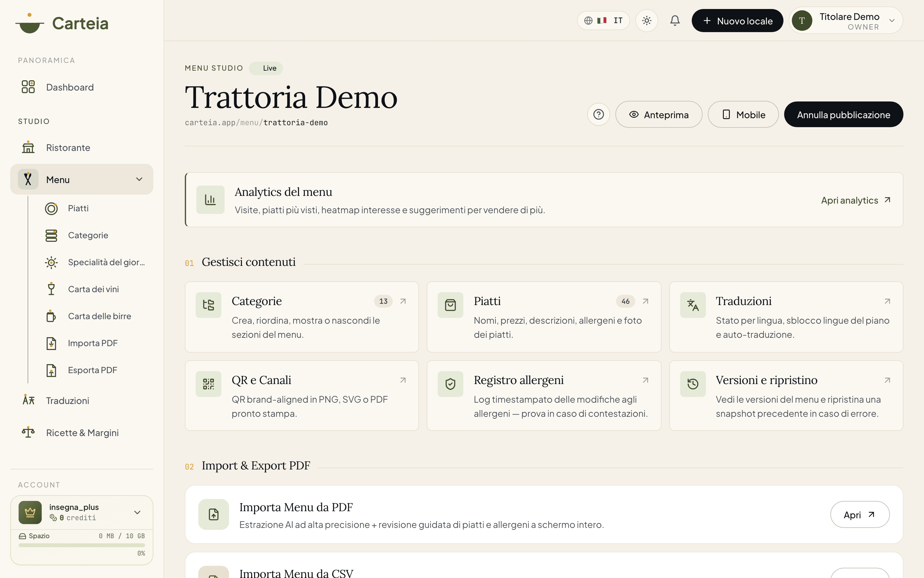Click the Registro allergeni shield icon
The image size is (924, 578).
click(450, 384)
